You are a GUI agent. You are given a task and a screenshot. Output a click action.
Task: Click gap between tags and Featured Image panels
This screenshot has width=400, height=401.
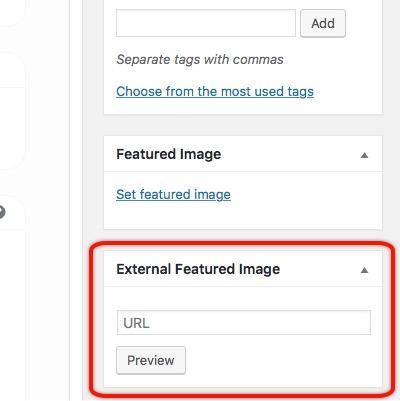click(243, 125)
